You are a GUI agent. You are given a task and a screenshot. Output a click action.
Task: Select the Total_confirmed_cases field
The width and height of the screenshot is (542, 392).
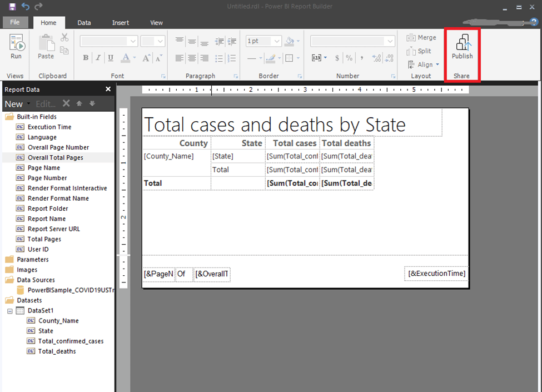click(x=71, y=341)
